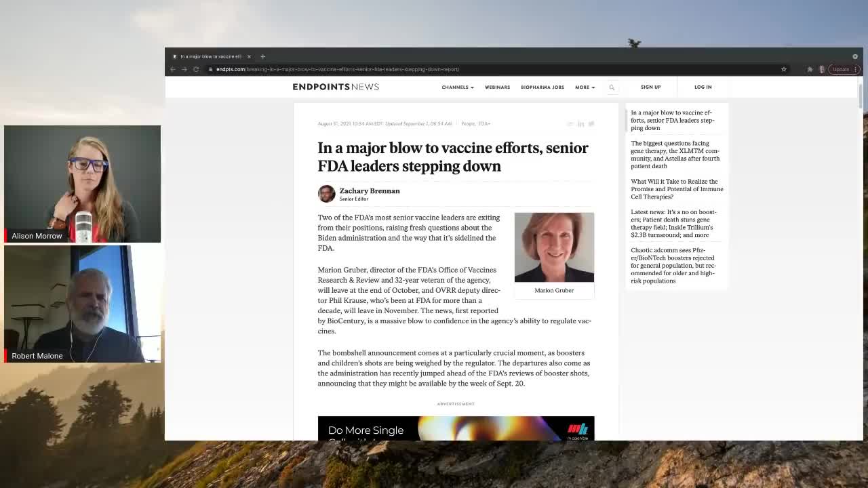The image size is (868, 488).
Task: Expand the Channels dropdown menu
Action: [x=458, y=87]
